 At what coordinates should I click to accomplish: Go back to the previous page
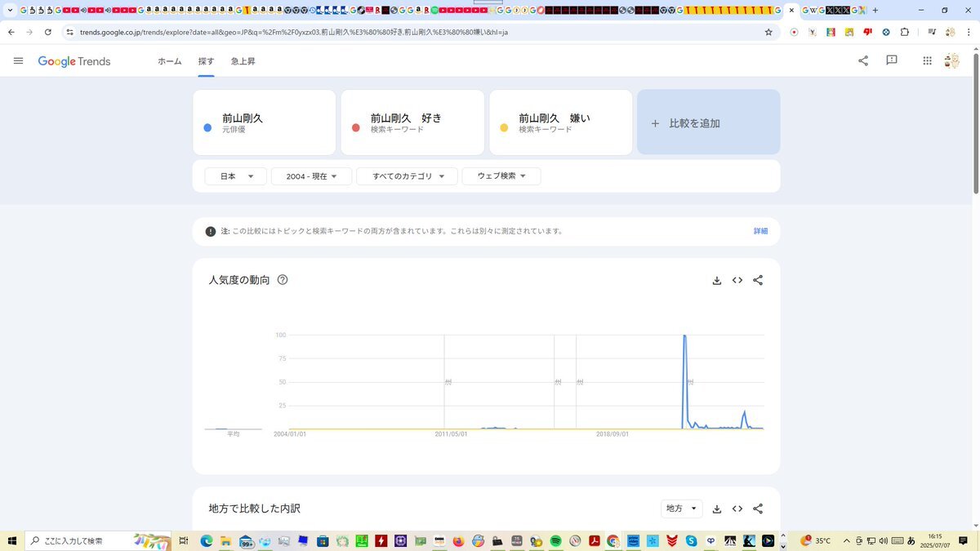(11, 32)
